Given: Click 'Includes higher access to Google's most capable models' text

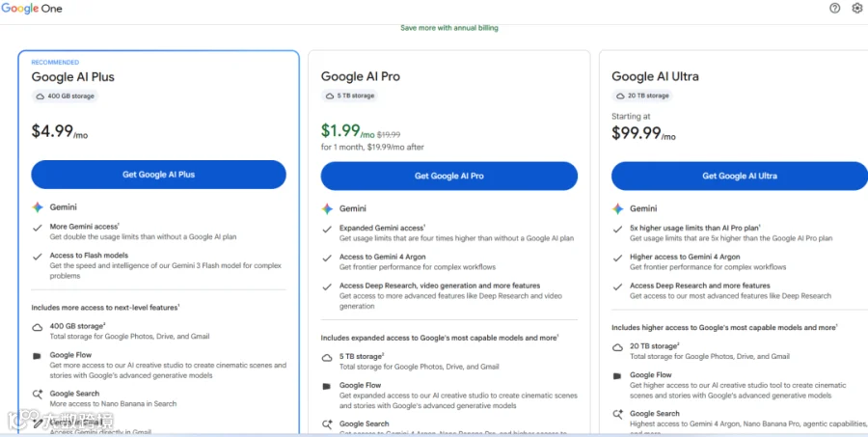Looking at the screenshot, I should [724, 327].
